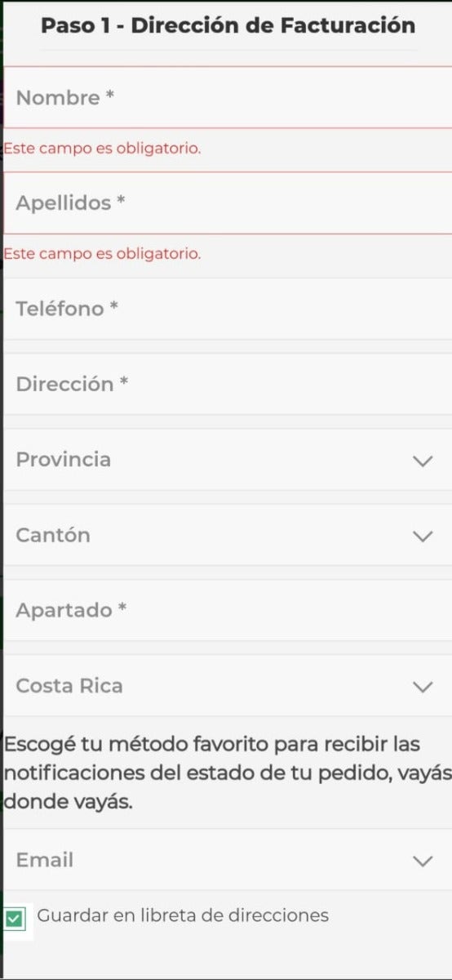Click the notification method description paragraph

point(228,773)
